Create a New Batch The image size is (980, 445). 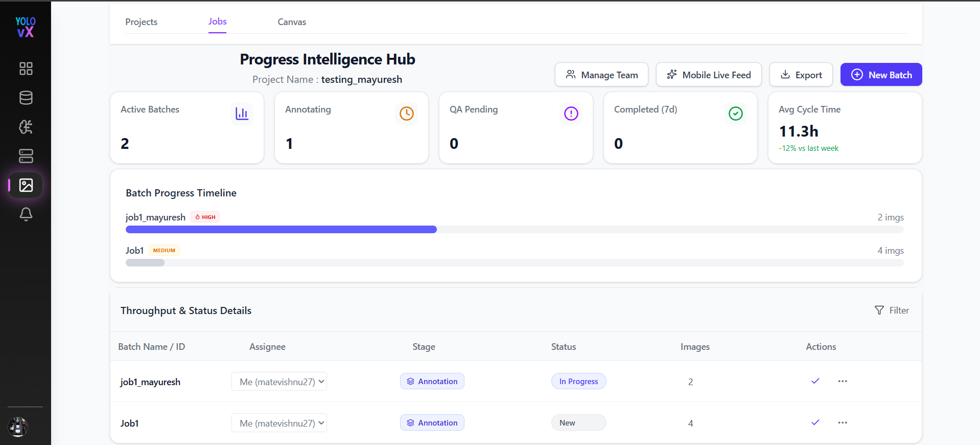coord(881,75)
